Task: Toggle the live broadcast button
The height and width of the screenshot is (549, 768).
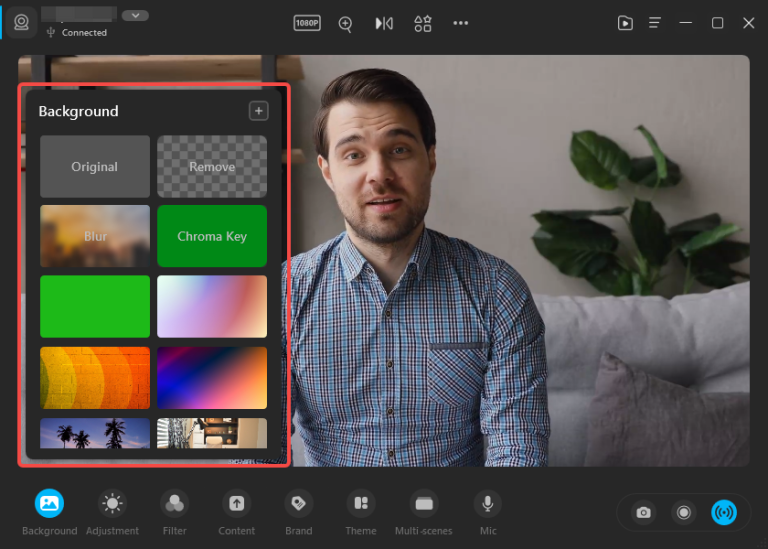Action: coord(724,513)
